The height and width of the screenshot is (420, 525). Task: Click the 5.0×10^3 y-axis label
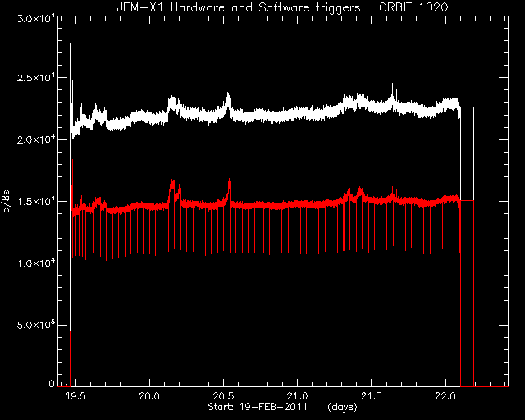point(36,325)
